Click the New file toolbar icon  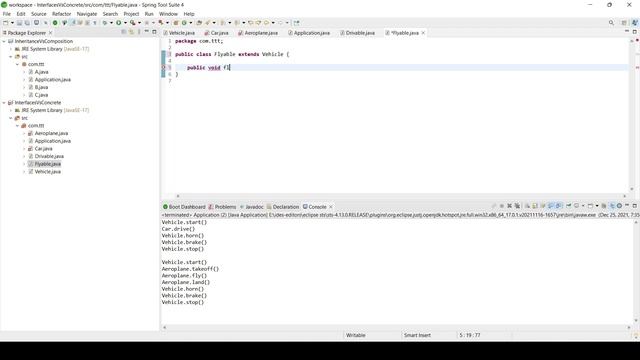tap(5, 23)
